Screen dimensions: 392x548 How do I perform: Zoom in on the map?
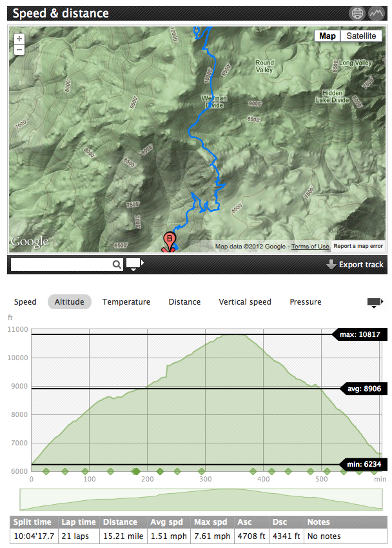[19, 39]
